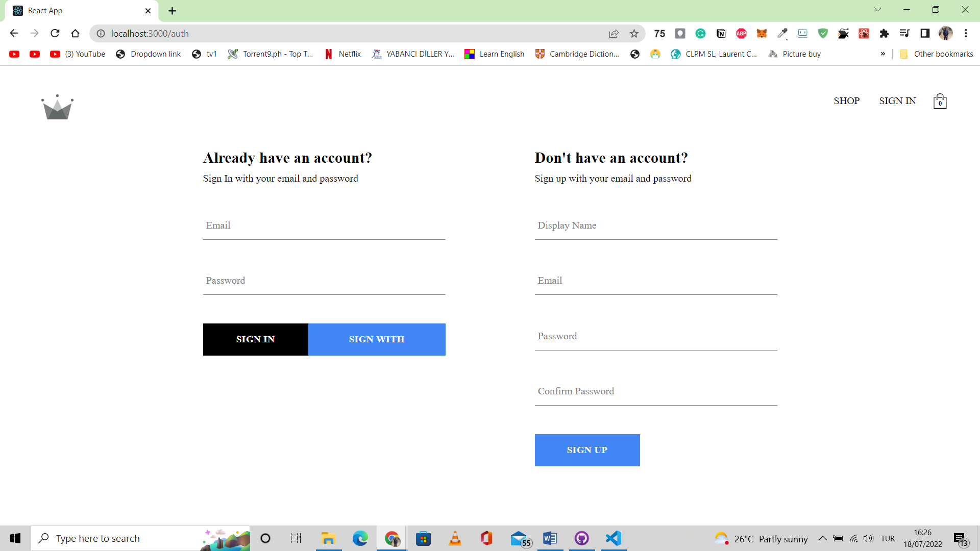Bookmark this page with star icon
Image resolution: width=980 pixels, height=551 pixels.
[x=634, y=34]
